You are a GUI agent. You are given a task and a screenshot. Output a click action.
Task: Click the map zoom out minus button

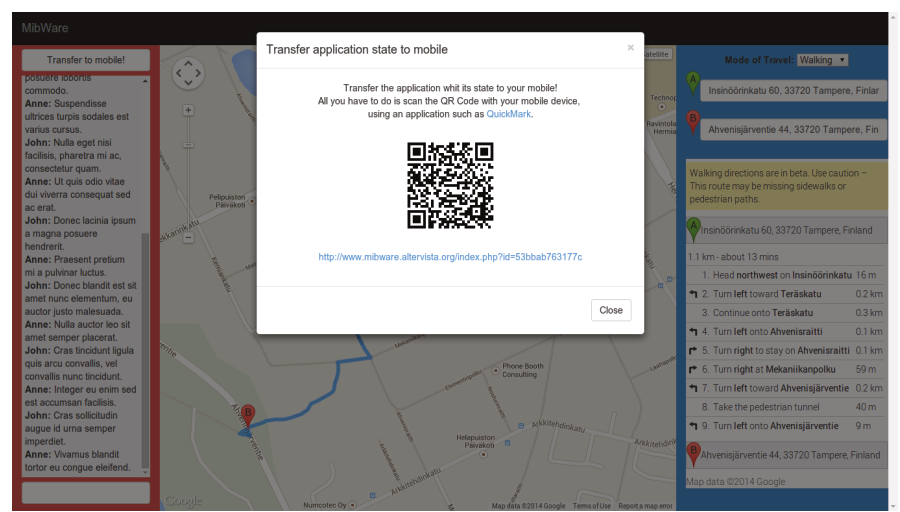click(x=188, y=238)
